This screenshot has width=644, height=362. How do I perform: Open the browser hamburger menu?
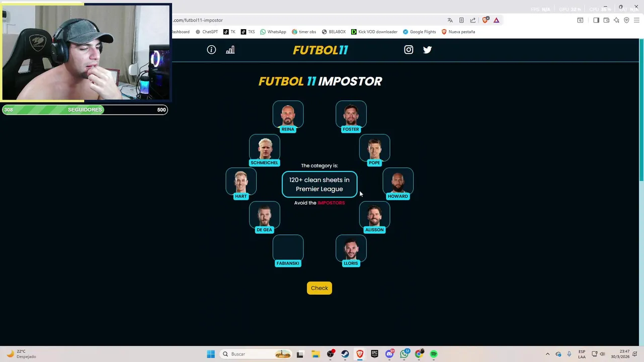(636, 20)
